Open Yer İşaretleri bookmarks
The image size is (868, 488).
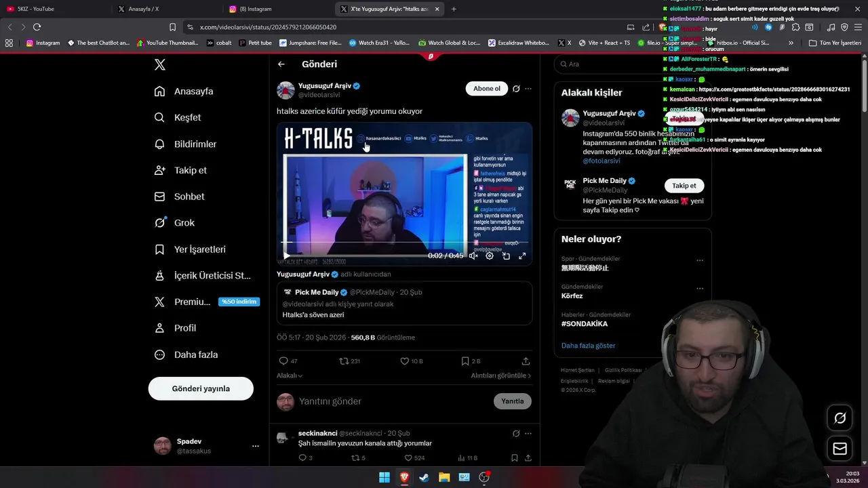tap(190, 249)
